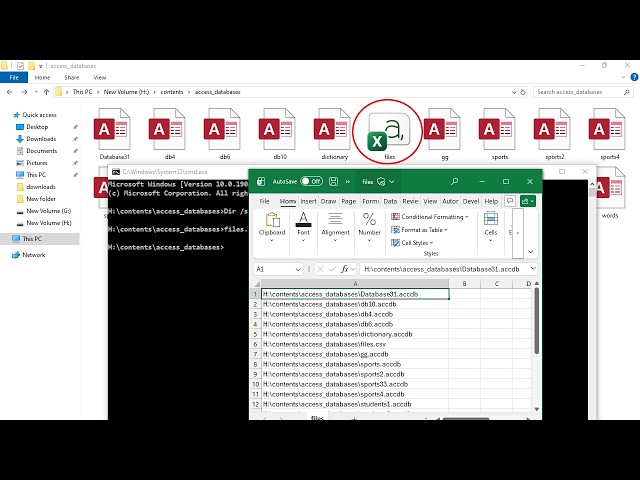Select cell with sports33.accdb path
The width and height of the screenshot is (640, 480).
(355, 384)
